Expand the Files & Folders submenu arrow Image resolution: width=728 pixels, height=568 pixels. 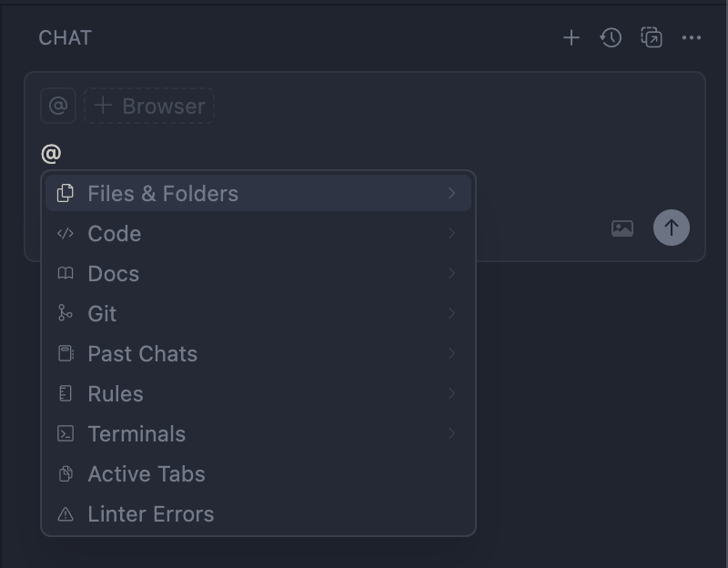pyautogui.click(x=451, y=193)
